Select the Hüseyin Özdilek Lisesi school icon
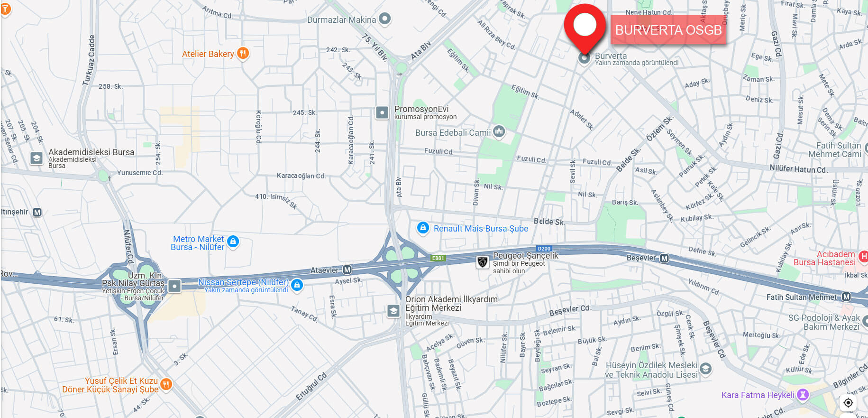 [x=705, y=369]
